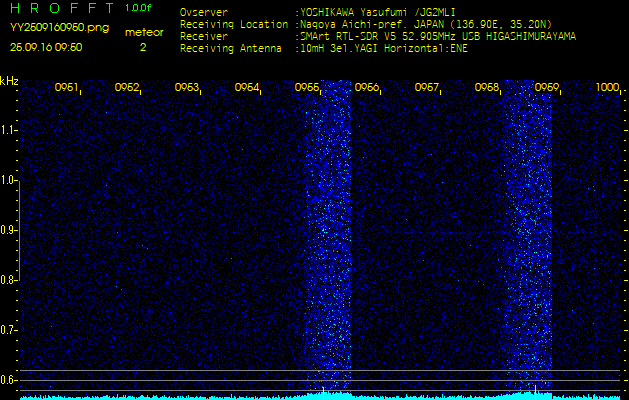Click the HROFFT title text

point(62,8)
